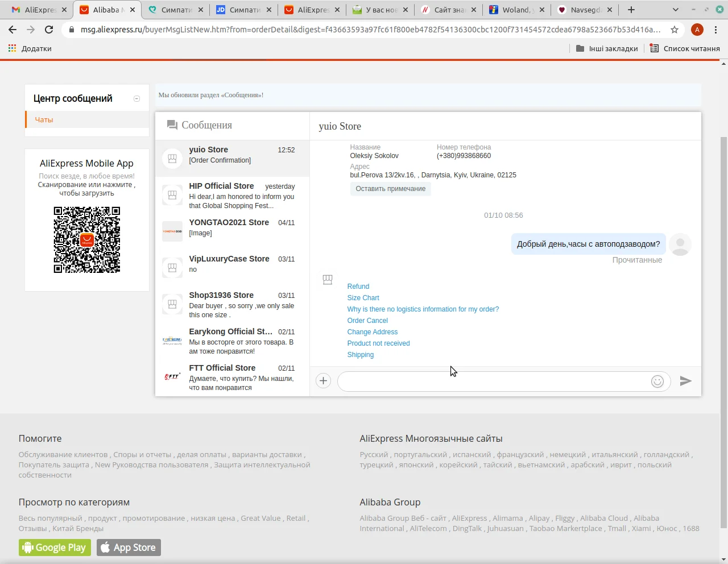Close the Alibaba tab
The height and width of the screenshot is (564, 728).
[133, 10]
